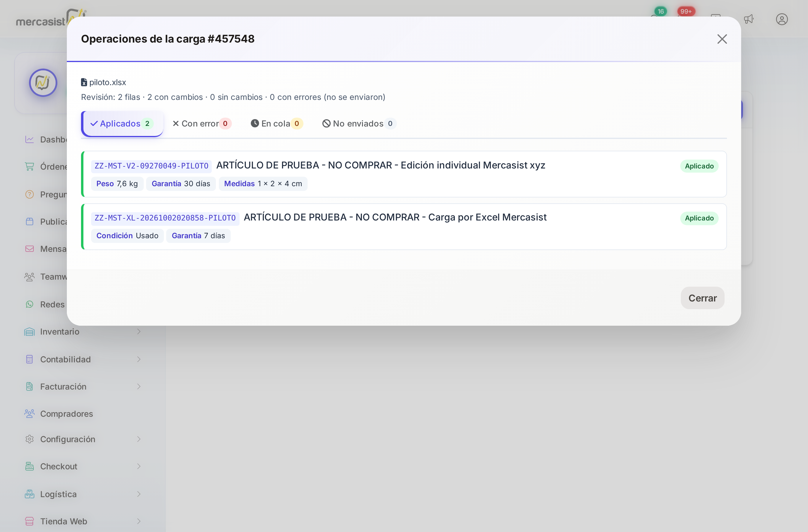Viewport: 808px width, 532px height.
Task: Open Mensajes envelope icon in sidebar
Action: tap(30, 249)
